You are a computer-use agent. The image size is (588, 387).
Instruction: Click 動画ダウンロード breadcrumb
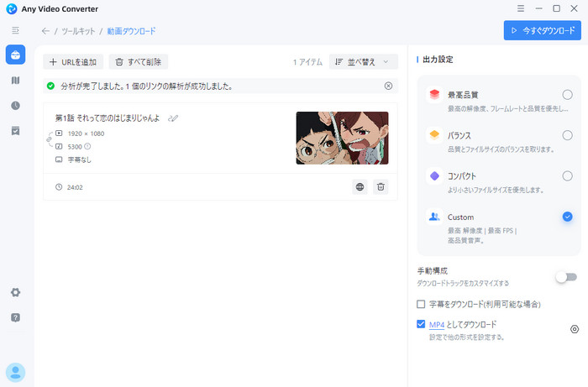point(131,31)
